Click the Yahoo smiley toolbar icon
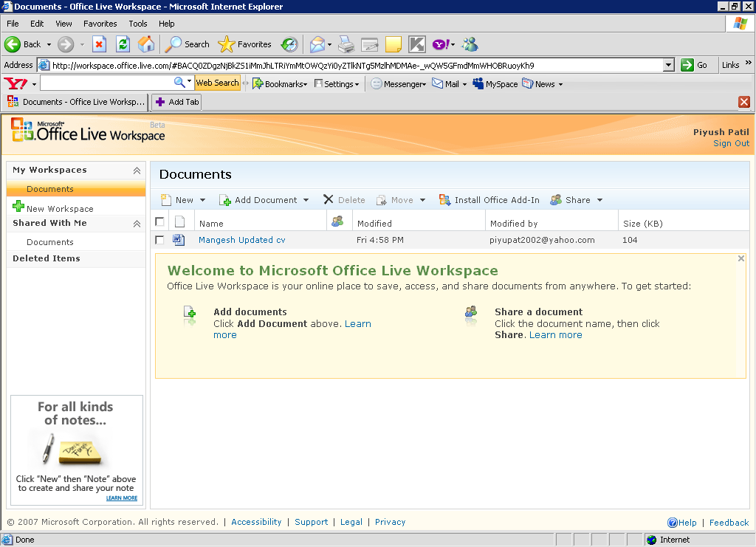The width and height of the screenshot is (756, 547). click(441, 45)
